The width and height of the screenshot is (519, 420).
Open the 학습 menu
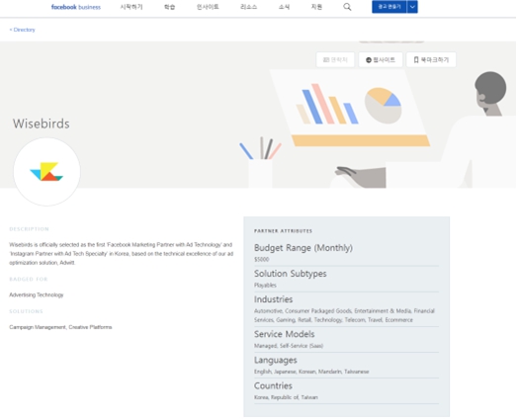click(169, 7)
